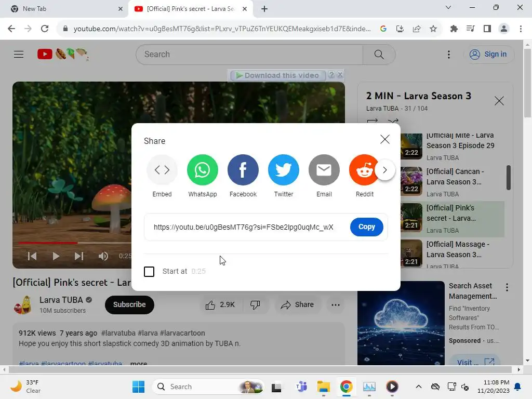Toggle playlist loop icon
532x399 pixels.
[x=372, y=121]
